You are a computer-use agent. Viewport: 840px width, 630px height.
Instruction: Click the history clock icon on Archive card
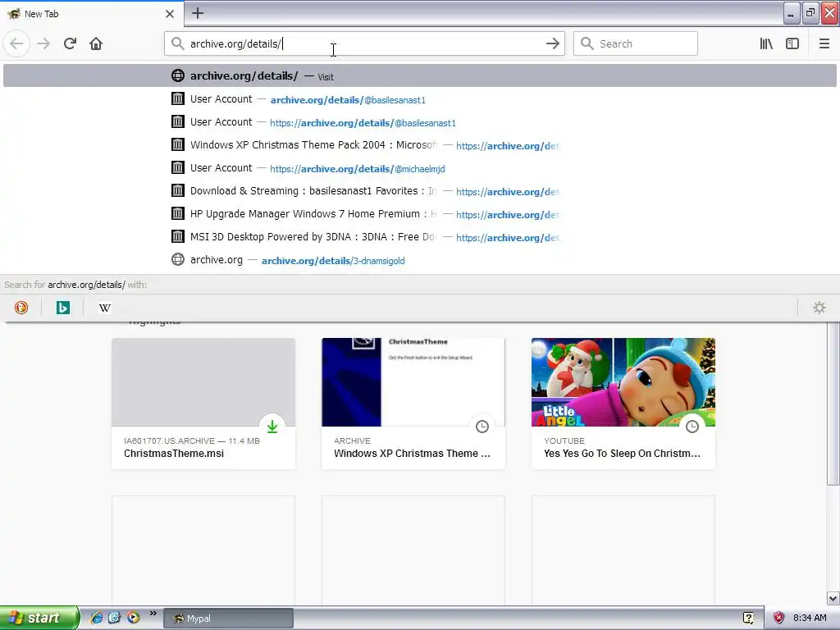click(482, 426)
